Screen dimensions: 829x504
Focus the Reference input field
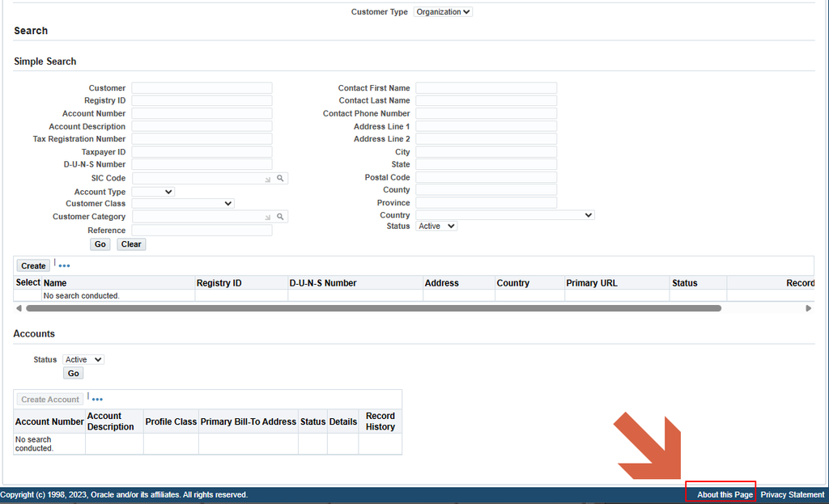click(x=202, y=231)
